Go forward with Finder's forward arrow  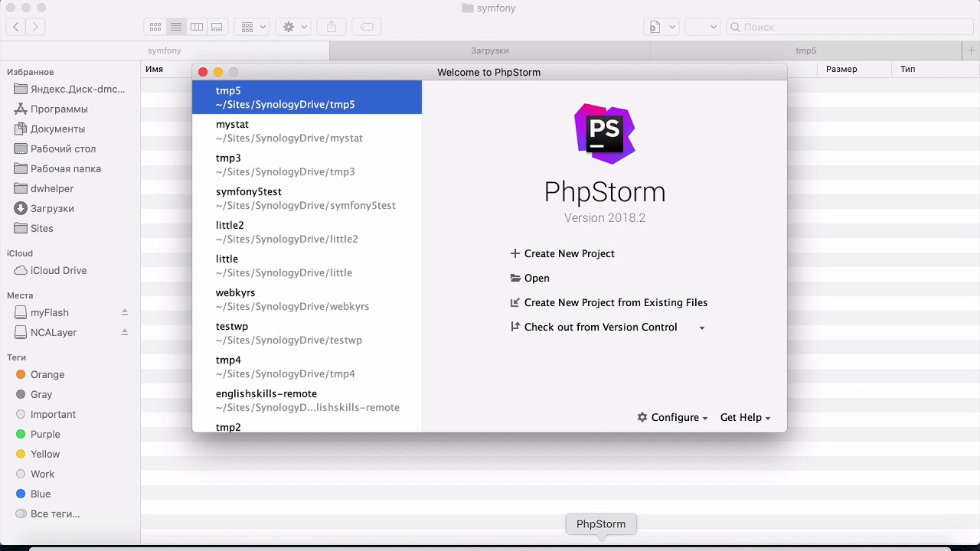point(35,27)
